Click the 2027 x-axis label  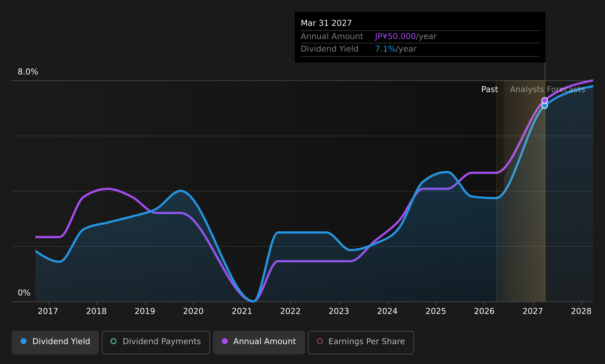point(533,311)
